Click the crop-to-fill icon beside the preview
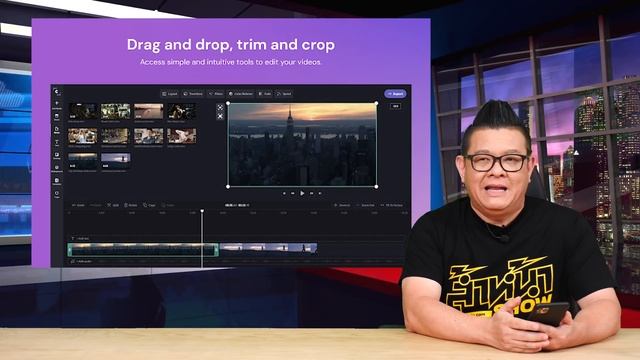The width and height of the screenshot is (640, 360). [x=220, y=116]
